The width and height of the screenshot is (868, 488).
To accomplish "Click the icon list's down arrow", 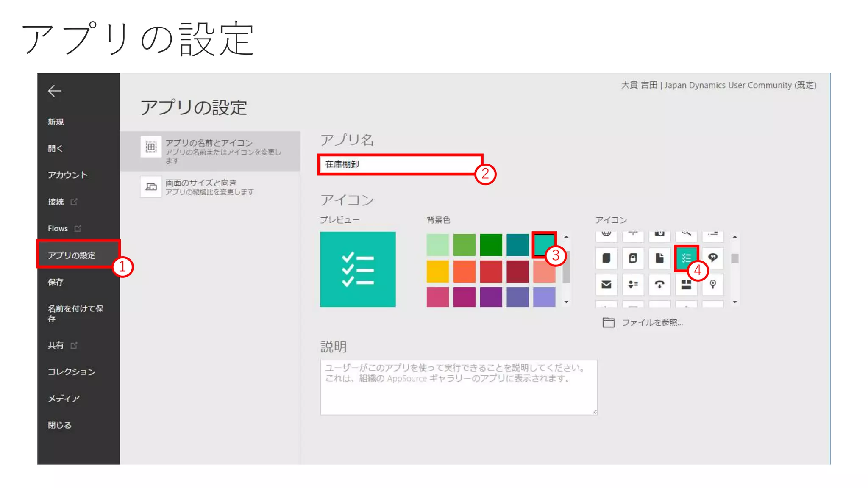I will pos(735,302).
